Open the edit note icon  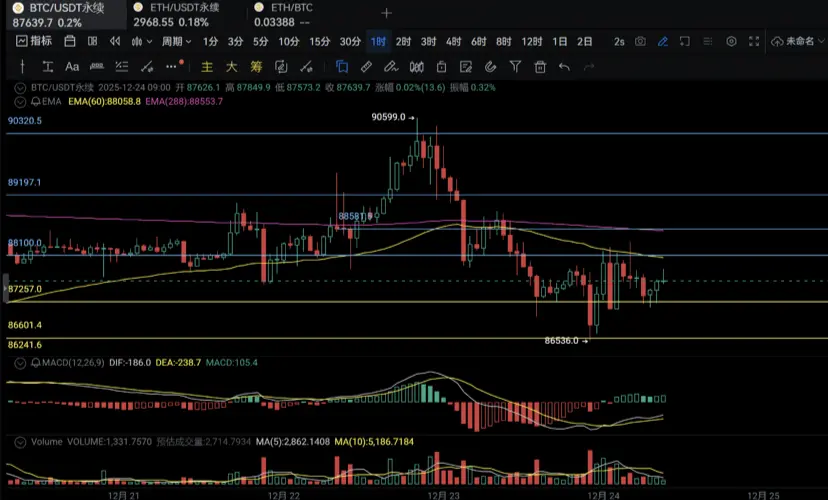466,67
